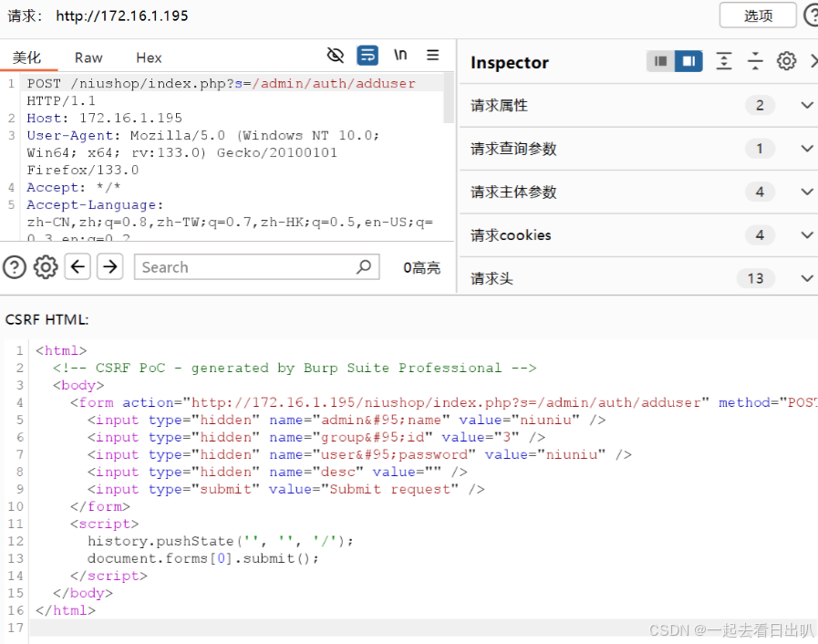Open search settings gear icon
The height and width of the screenshot is (644, 818).
point(46,267)
